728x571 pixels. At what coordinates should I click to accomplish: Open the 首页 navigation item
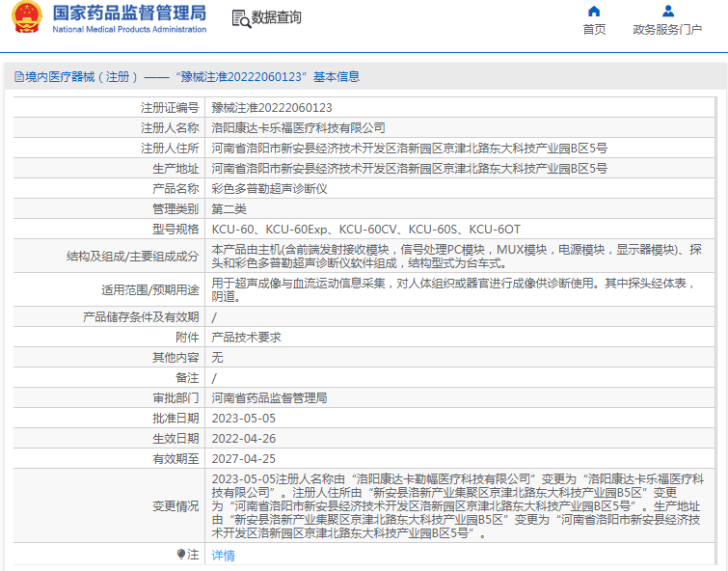(594, 30)
